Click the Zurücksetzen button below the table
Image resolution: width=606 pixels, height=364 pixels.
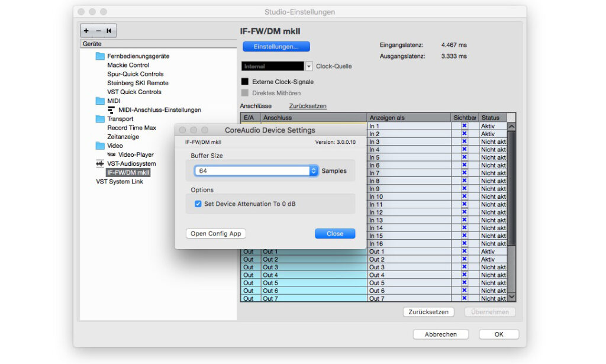(428, 312)
